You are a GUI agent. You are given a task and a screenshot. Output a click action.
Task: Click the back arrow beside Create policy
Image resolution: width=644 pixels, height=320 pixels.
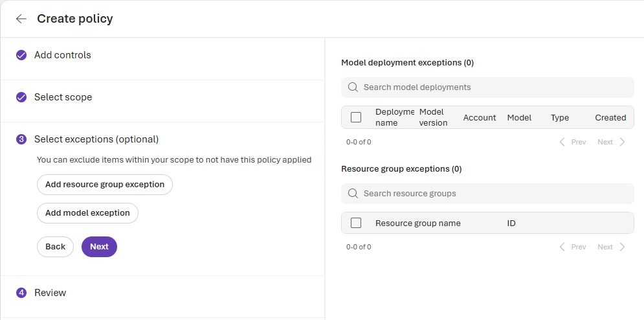point(21,19)
